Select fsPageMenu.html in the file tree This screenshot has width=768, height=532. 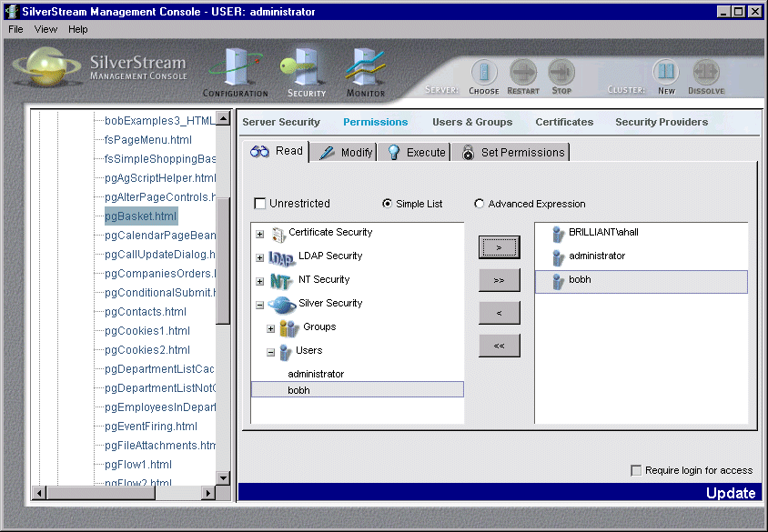click(x=148, y=140)
